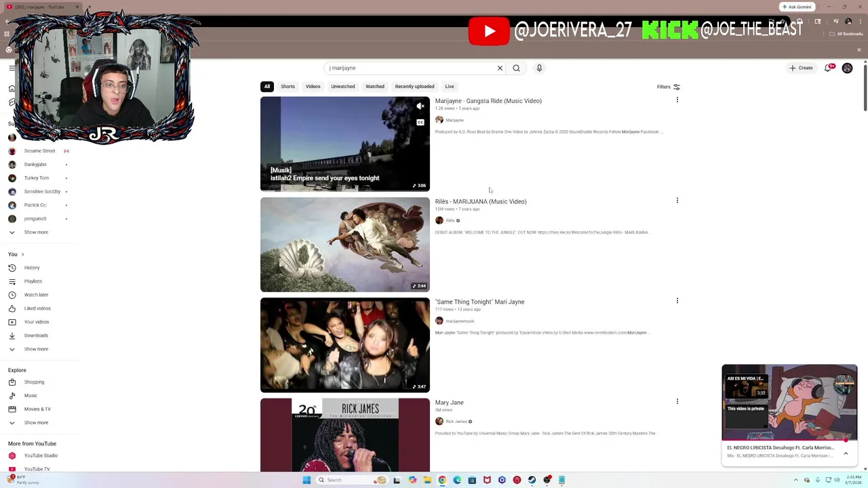The height and width of the screenshot is (488, 868).
Task: Start voice search with the microphone icon
Action: click(539, 68)
